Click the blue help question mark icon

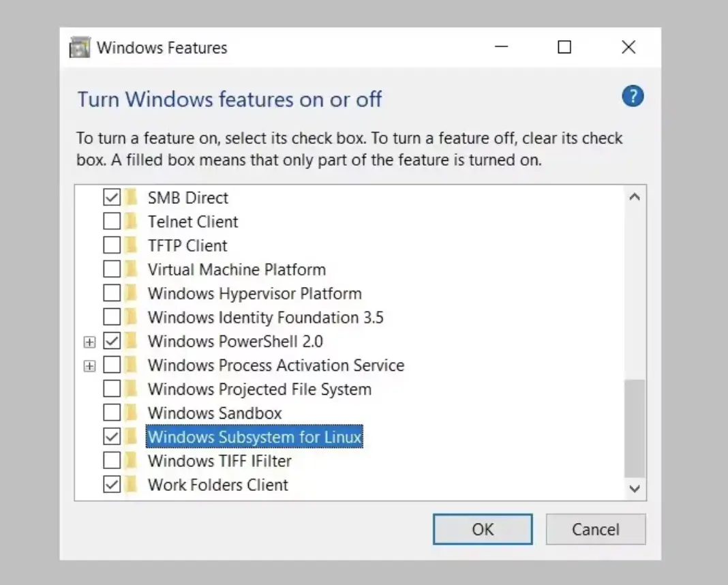(633, 96)
